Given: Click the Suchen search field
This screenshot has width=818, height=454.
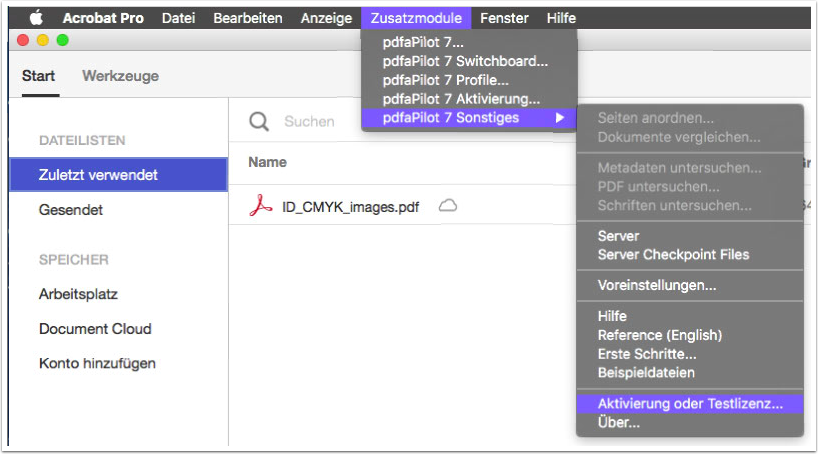Looking at the screenshot, I should [309, 122].
